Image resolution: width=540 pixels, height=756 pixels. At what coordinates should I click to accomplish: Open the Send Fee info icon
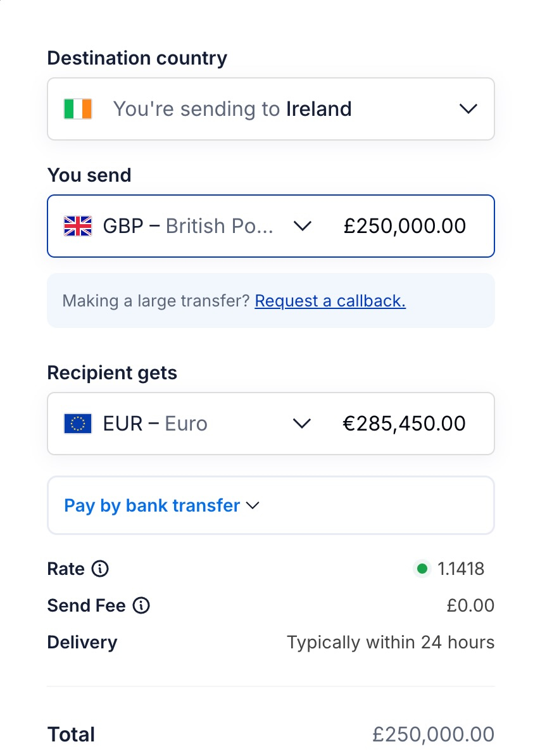click(141, 605)
